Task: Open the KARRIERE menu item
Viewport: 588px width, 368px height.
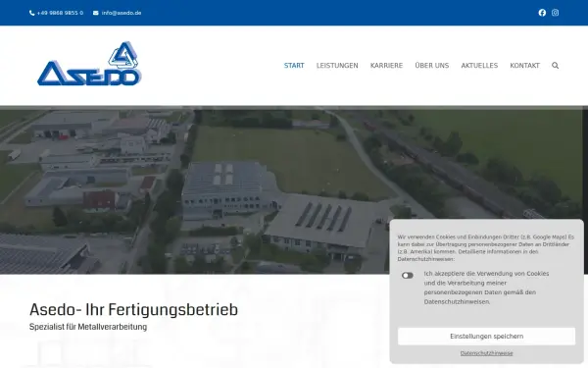Action: (x=386, y=66)
